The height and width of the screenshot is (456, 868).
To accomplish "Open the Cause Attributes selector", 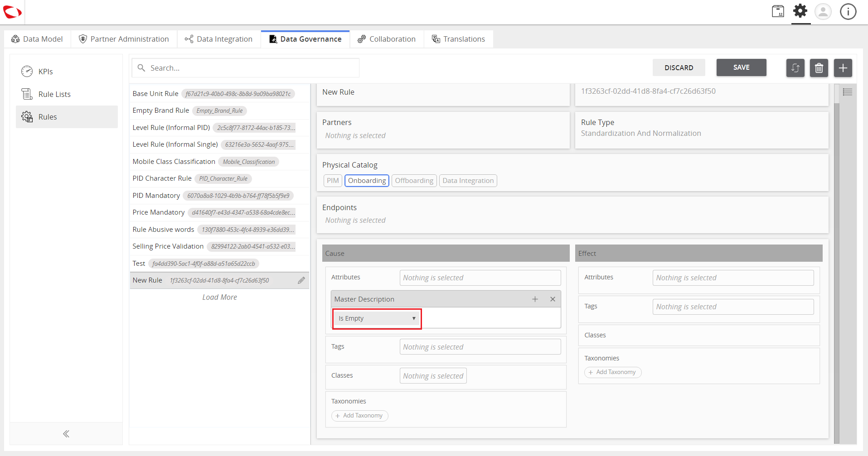I will pos(480,278).
